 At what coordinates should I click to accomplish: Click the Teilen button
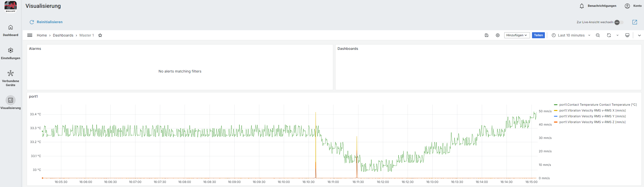click(x=538, y=35)
